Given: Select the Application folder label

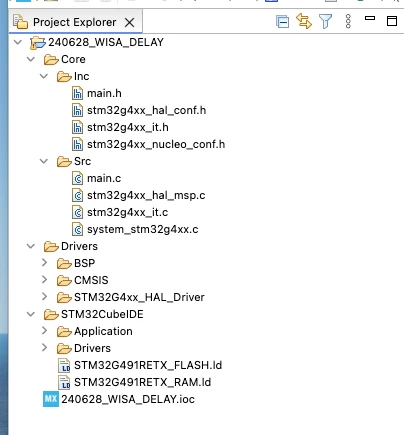Looking at the screenshot, I should click(103, 331).
